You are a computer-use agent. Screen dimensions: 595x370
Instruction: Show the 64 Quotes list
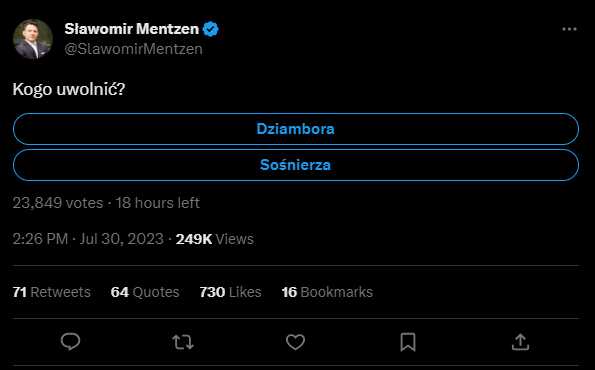pos(145,292)
